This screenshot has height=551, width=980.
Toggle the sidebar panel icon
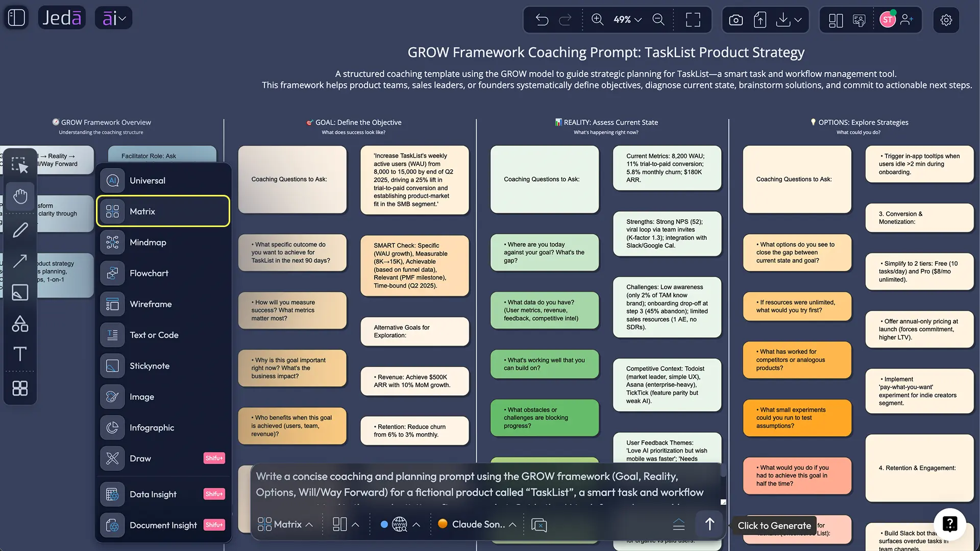point(16,18)
